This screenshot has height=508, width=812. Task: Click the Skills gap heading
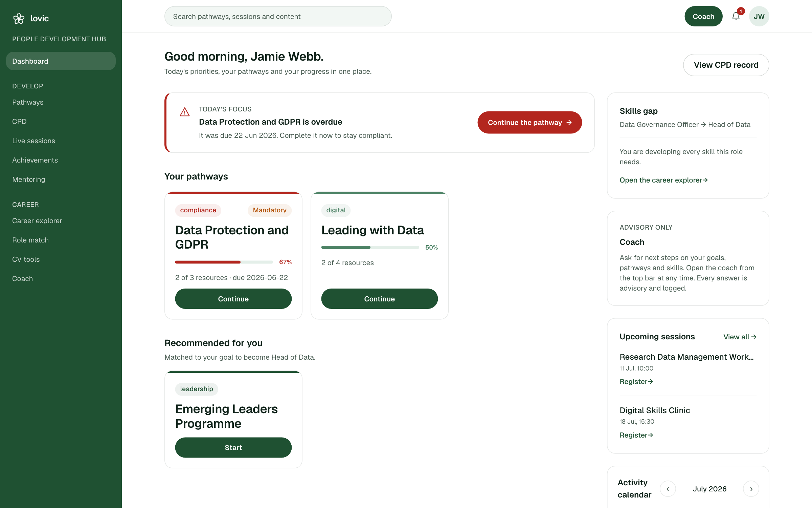(638, 111)
